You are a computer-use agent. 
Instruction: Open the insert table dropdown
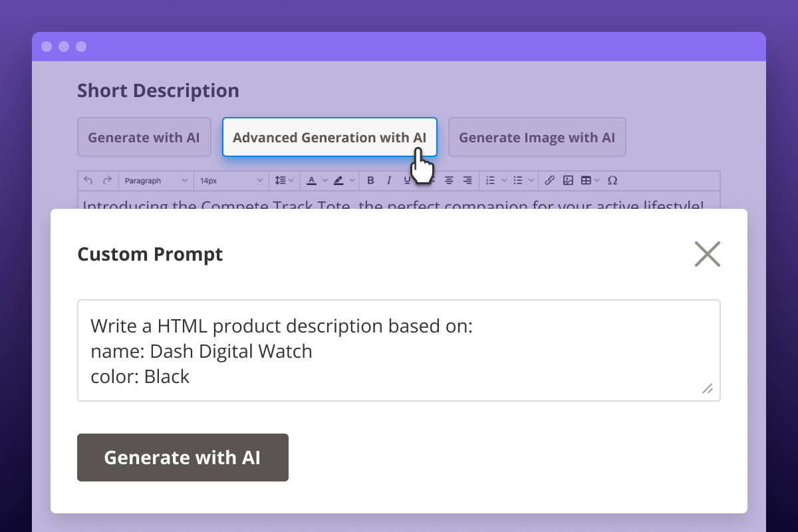(590, 180)
